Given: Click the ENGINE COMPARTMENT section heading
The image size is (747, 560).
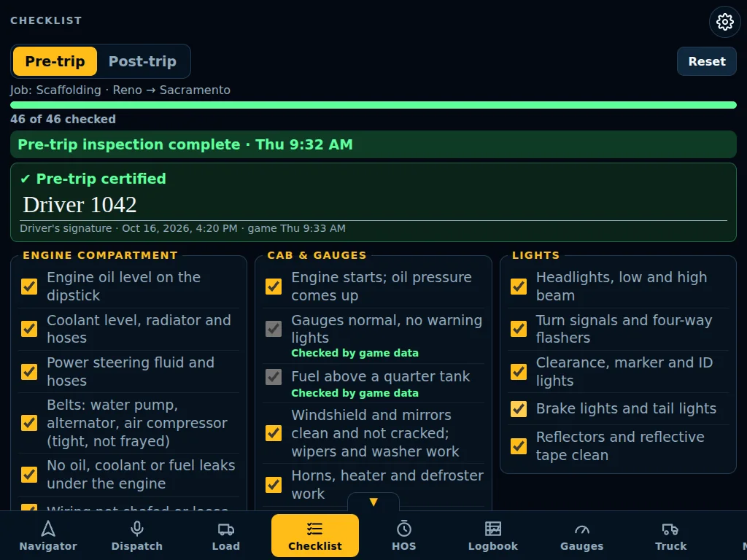Looking at the screenshot, I should tap(100, 255).
